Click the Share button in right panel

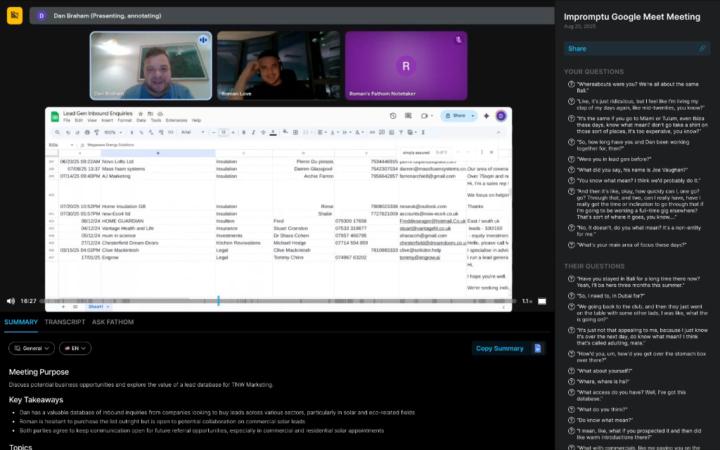click(578, 48)
